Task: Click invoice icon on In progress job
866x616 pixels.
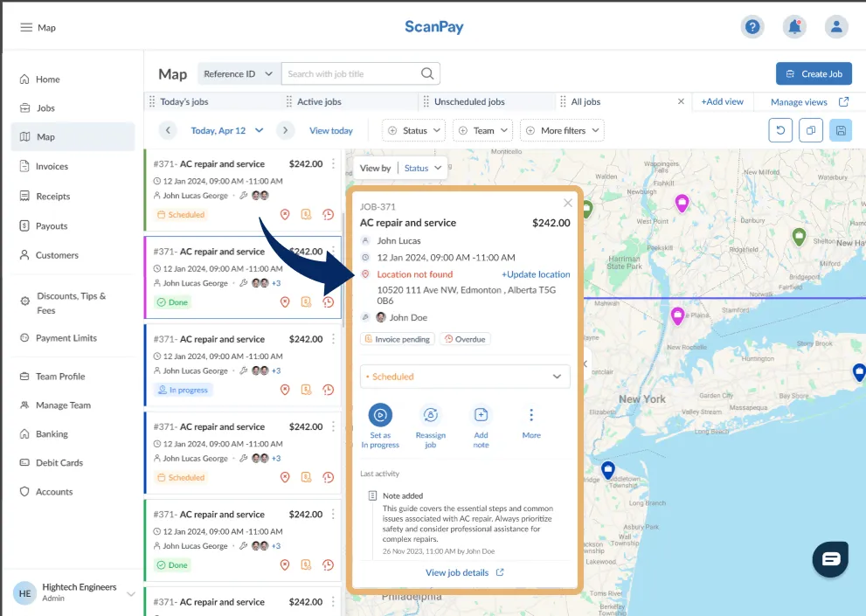Action: [x=306, y=390]
